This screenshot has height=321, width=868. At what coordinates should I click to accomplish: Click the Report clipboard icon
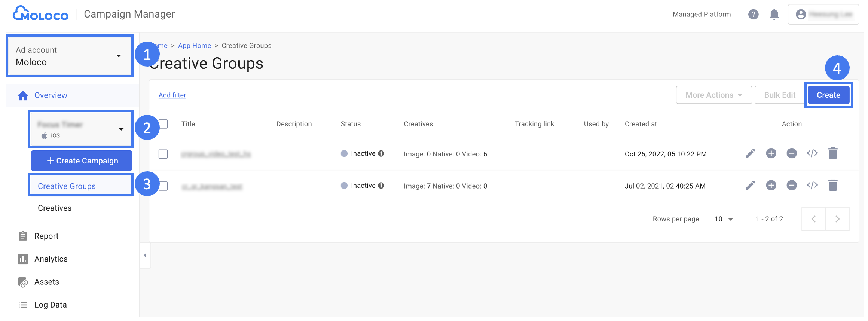23,236
